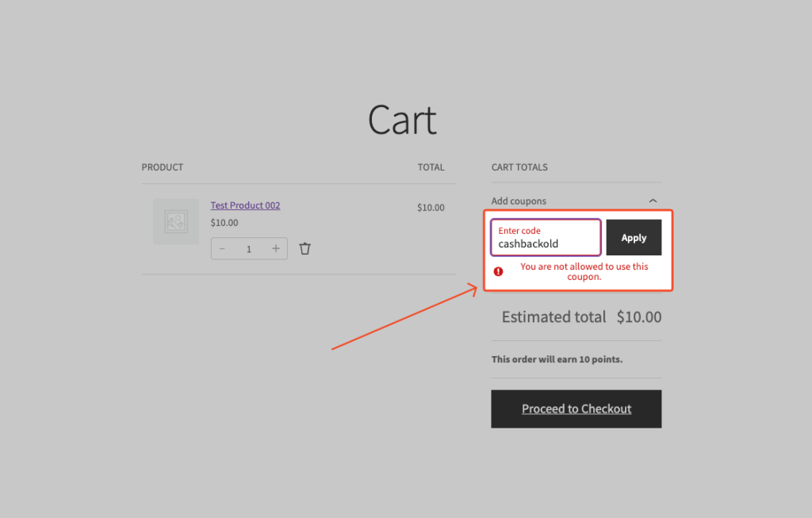Increase quantity with the plus button
Screen dimensions: 812x518
point(276,248)
